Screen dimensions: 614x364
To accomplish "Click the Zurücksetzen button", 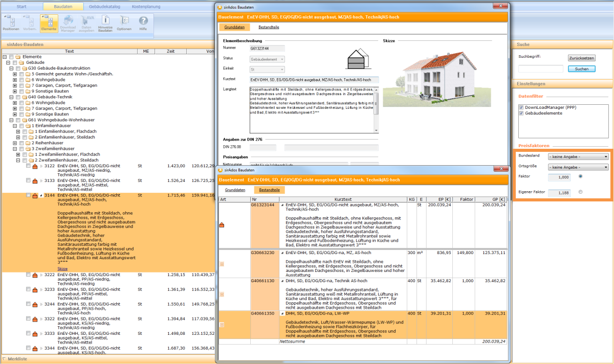I will (x=582, y=58).
